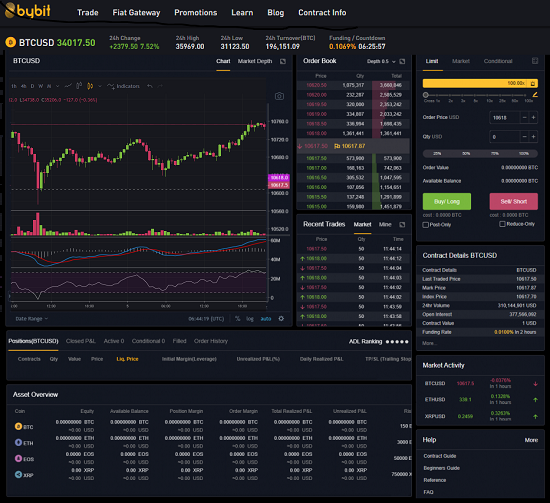Screen dimensions: 550x503
Task: Switch to Mine tab in Recent Trades
Action: pos(385,224)
